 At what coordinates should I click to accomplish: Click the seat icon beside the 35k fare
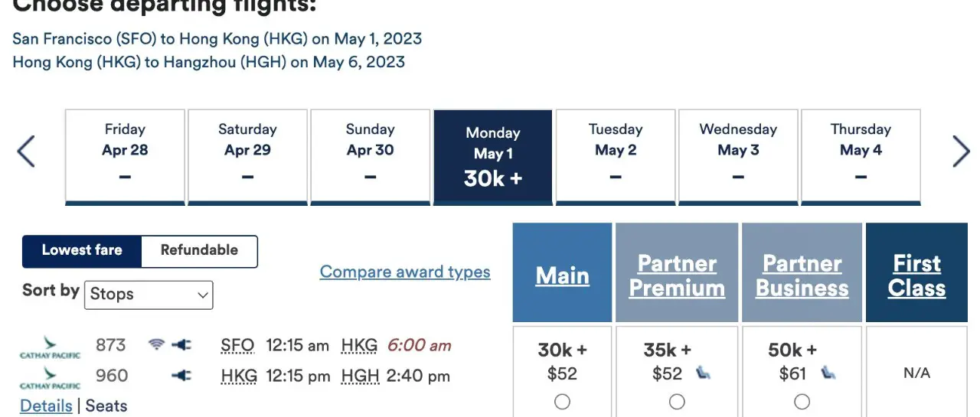[x=702, y=373]
